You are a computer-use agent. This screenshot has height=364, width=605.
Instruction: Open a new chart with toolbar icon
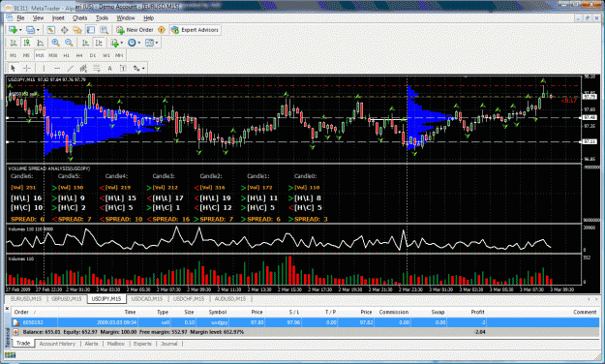point(13,30)
